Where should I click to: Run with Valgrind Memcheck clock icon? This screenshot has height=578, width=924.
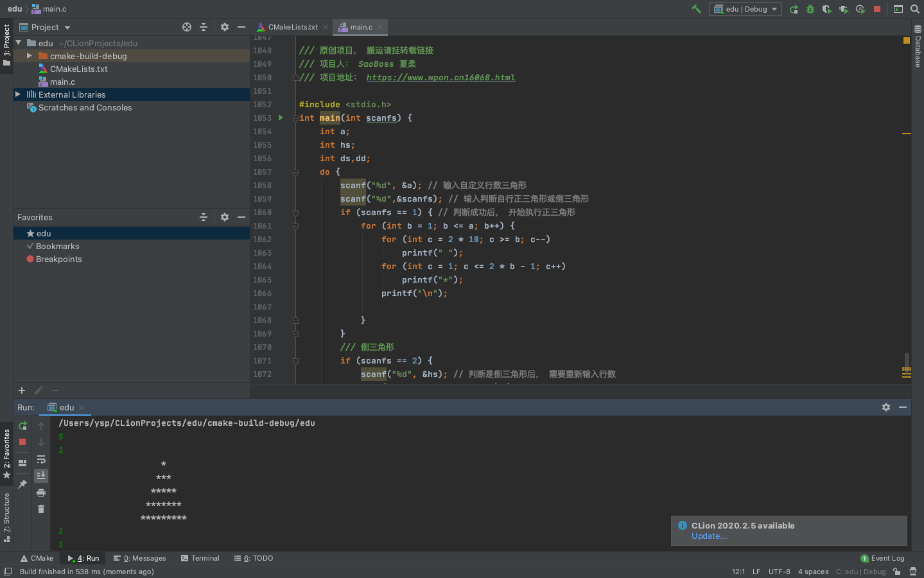pyautogui.click(x=860, y=9)
